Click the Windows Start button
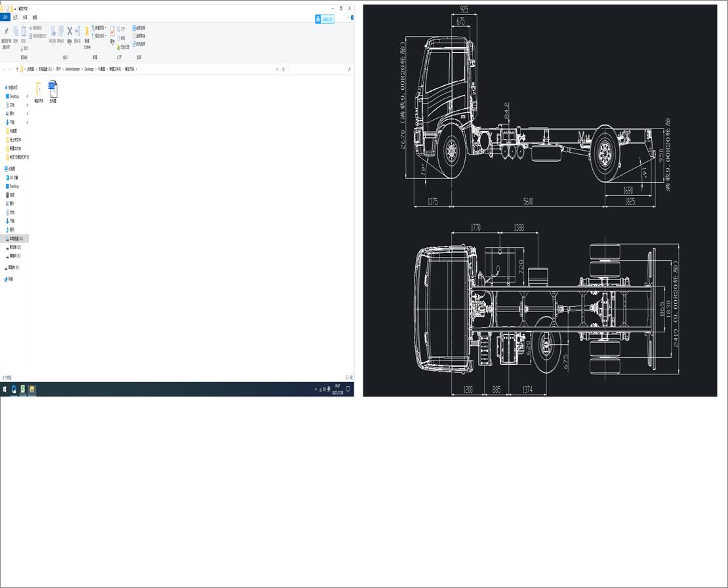This screenshot has height=588, width=728. click(x=5, y=389)
